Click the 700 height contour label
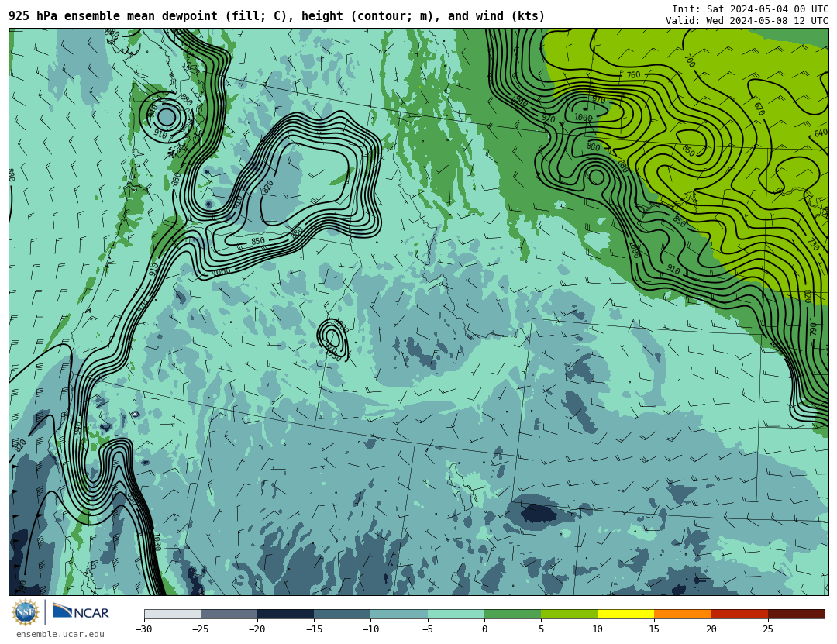 point(689,61)
